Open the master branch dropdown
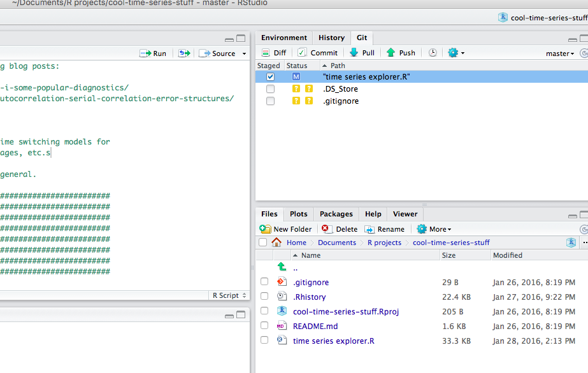The height and width of the screenshot is (373, 588). [x=561, y=53]
